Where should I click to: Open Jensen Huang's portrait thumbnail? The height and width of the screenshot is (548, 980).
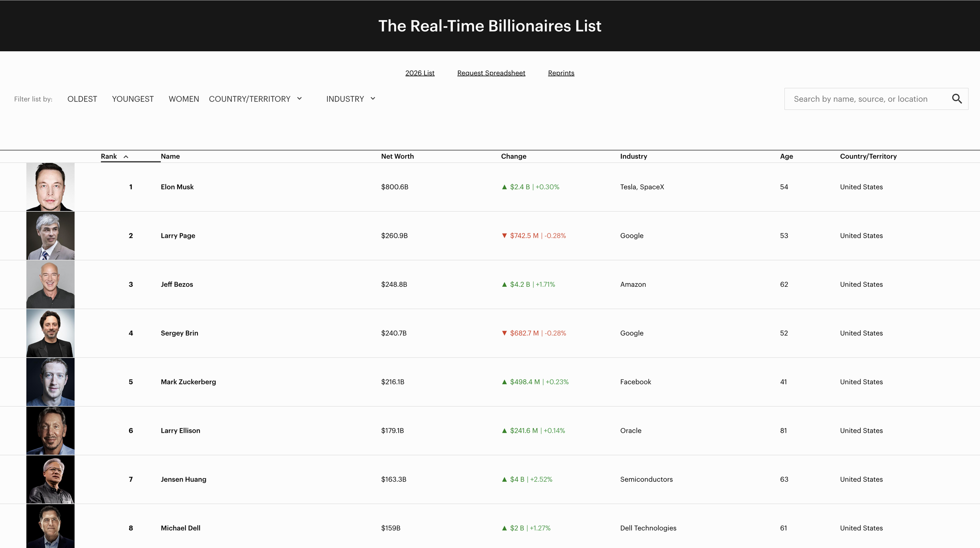pyautogui.click(x=50, y=479)
